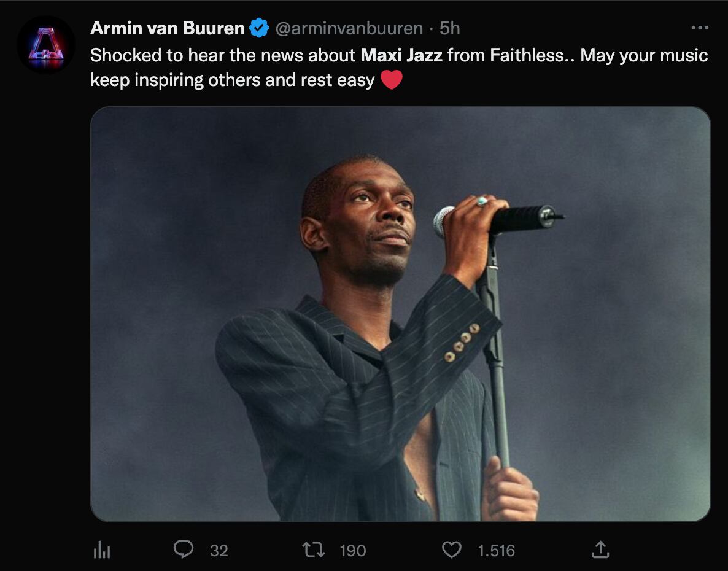This screenshot has height=571, width=728.
Task: Like the tweet with the heart icon
Action: [x=452, y=550]
